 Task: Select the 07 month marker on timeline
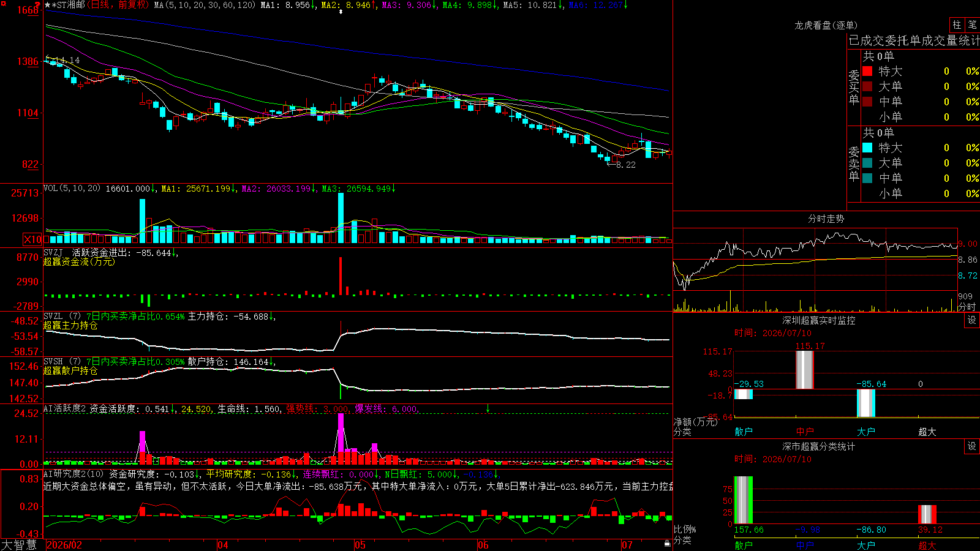tap(627, 545)
